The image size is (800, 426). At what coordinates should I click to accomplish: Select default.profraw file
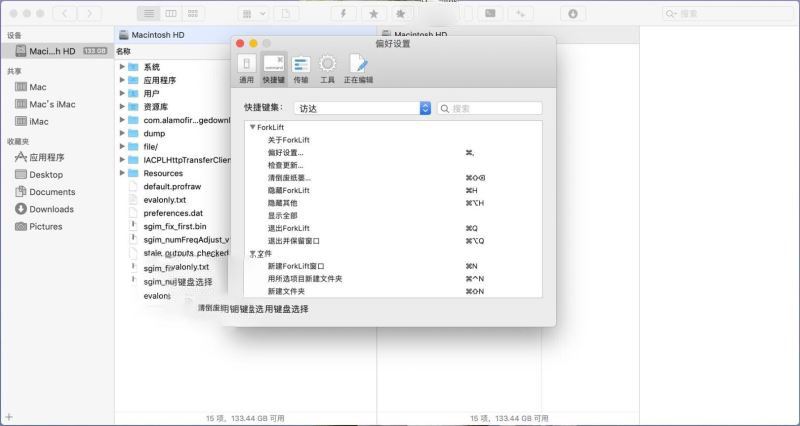click(173, 186)
